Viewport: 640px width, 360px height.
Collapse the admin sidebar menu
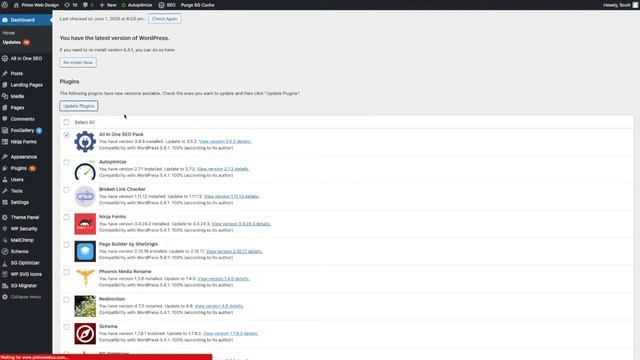(26, 297)
